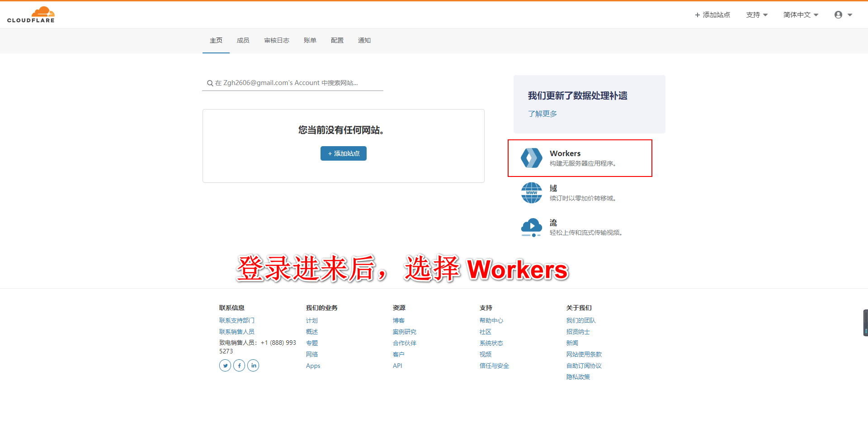Viewport: 868px width, 424px height.
Task: Open the Facebook social icon
Action: coord(239,365)
